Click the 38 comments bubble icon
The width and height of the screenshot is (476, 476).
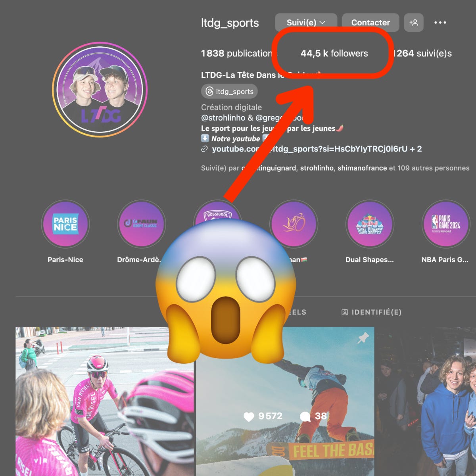click(x=305, y=416)
